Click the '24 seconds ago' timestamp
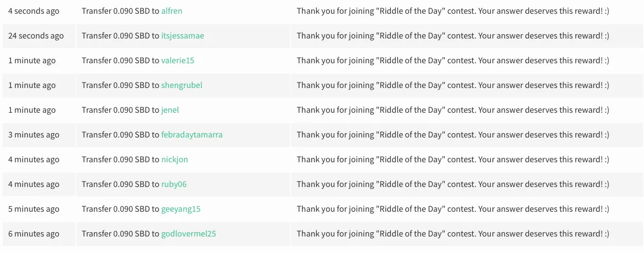This screenshot has height=253, width=644. (36, 36)
